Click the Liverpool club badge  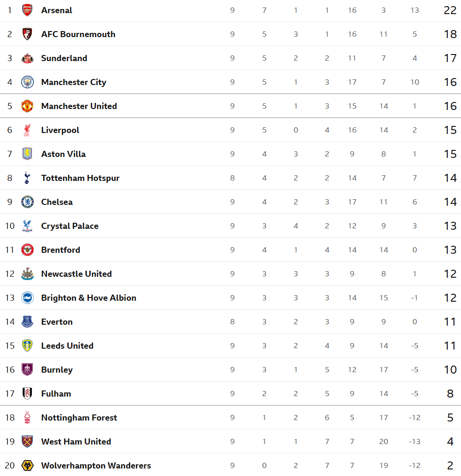[27, 130]
